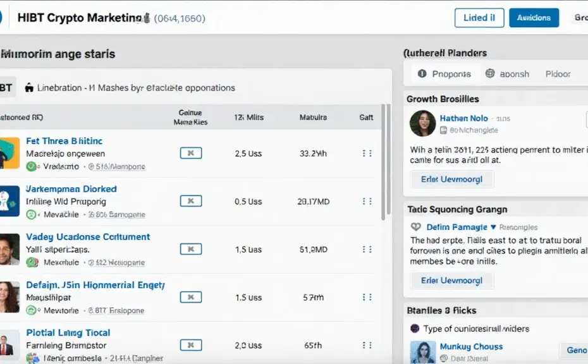Toggle the checkbox in Varkempmen Diorked row
The width and height of the screenshot is (588, 364).
pyautogui.click(x=190, y=201)
